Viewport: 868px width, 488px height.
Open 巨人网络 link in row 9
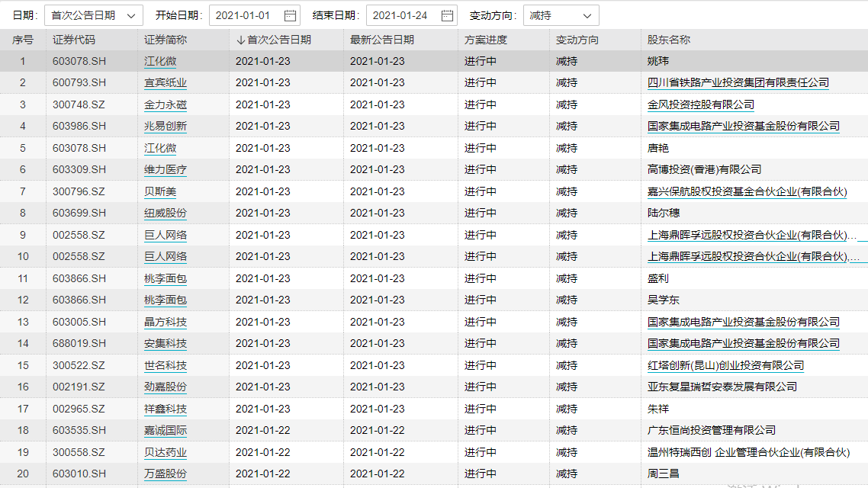click(x=166, y=235)
